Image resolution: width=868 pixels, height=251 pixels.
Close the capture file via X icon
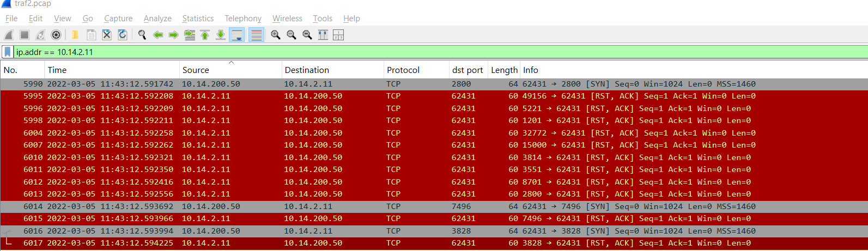[x=107, y=35]
